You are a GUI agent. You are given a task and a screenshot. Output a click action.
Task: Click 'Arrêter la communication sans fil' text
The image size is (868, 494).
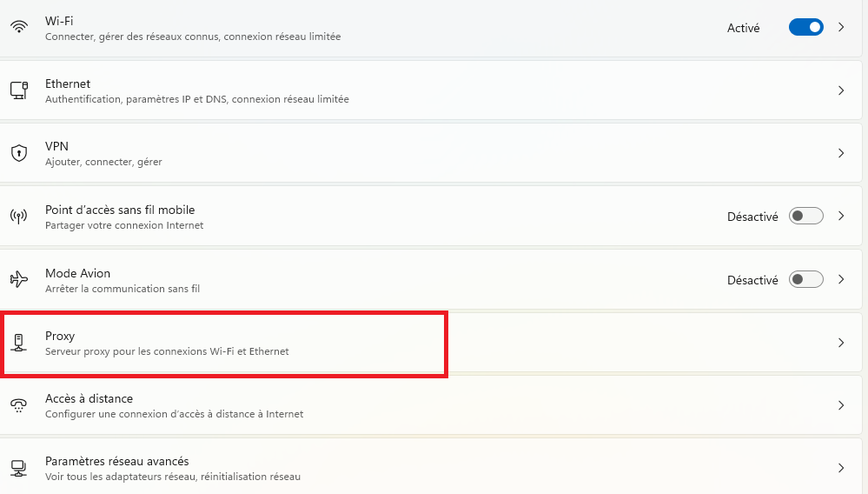pyautogui.click(x=123, y=289)
